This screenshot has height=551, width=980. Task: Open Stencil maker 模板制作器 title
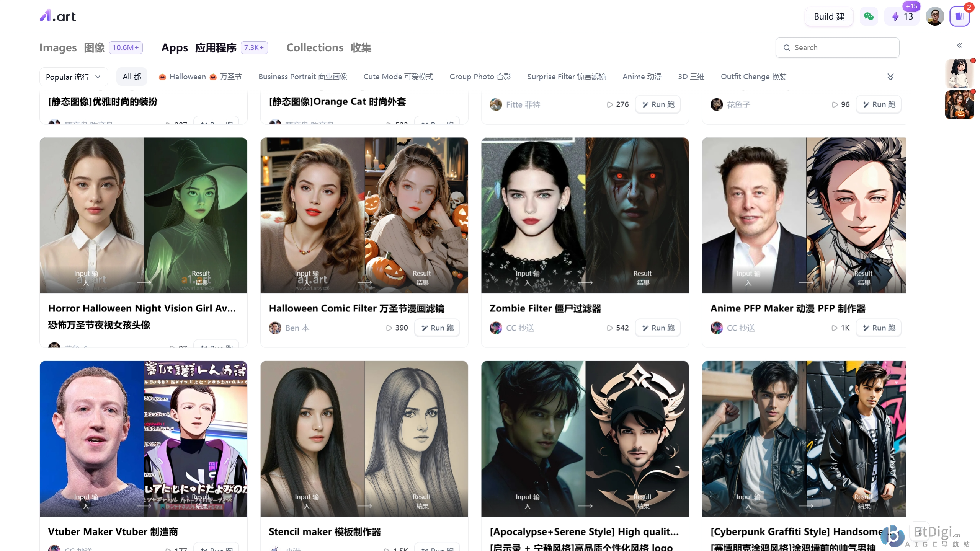tap(325, 532)
